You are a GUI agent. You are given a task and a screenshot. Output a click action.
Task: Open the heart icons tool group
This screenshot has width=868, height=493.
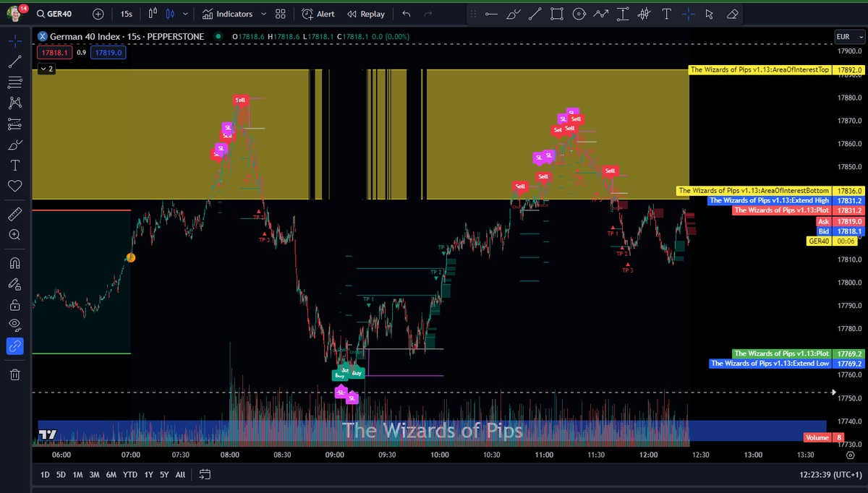14,187
